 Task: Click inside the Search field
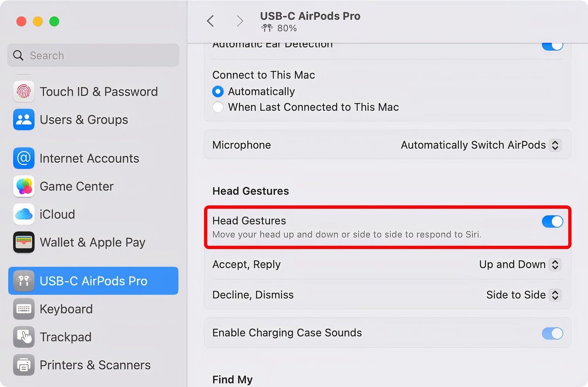(x=93, y=55)
